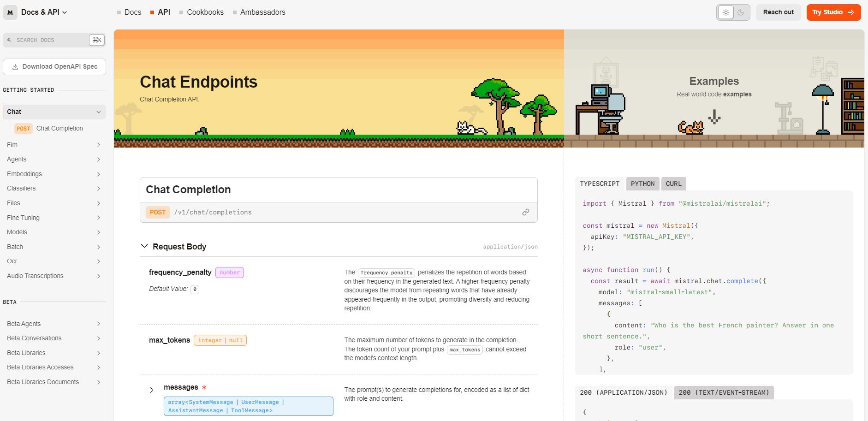868x421 pixels.
Task: Switch to light theme sun icon
Action: tap(725, 12)
